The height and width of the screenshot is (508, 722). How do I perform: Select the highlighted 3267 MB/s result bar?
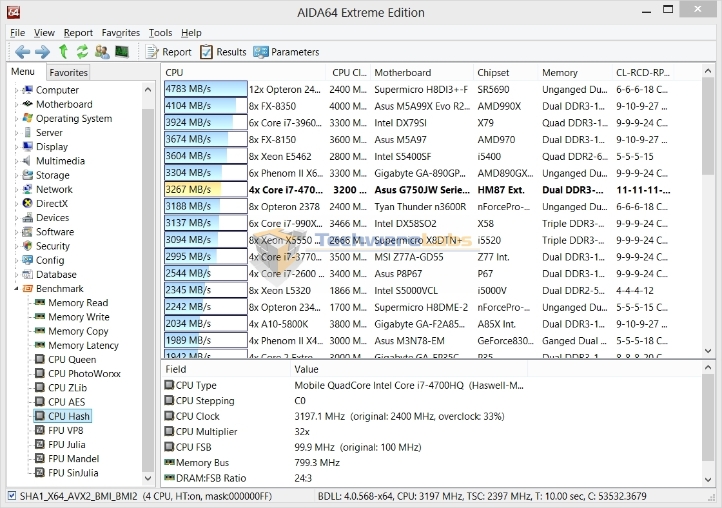pyautogui.click(x=205, y=189)
